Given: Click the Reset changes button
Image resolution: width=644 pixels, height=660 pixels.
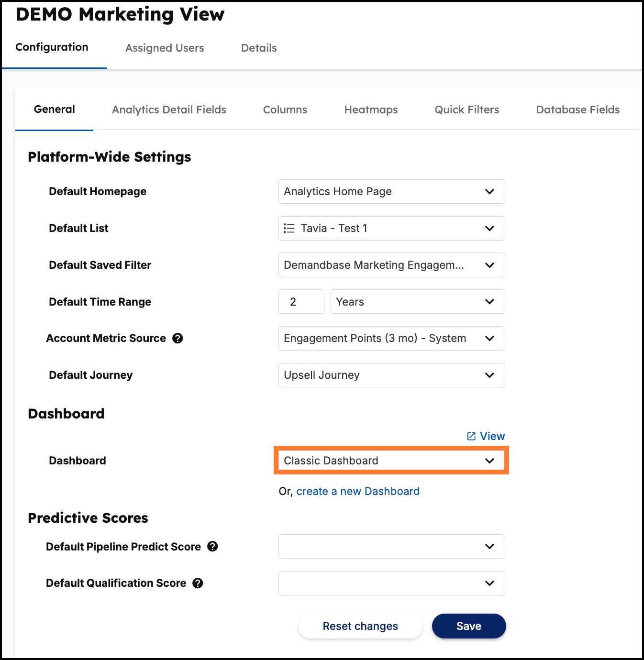Looking at the screenshot, I should [x=360, y=626].
